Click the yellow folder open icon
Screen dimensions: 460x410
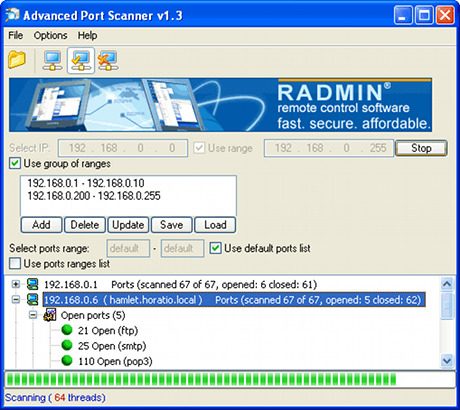click(17, 60)
